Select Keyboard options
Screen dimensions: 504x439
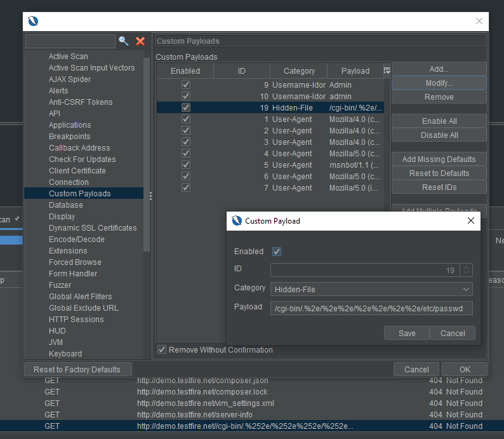coord(65,353)
